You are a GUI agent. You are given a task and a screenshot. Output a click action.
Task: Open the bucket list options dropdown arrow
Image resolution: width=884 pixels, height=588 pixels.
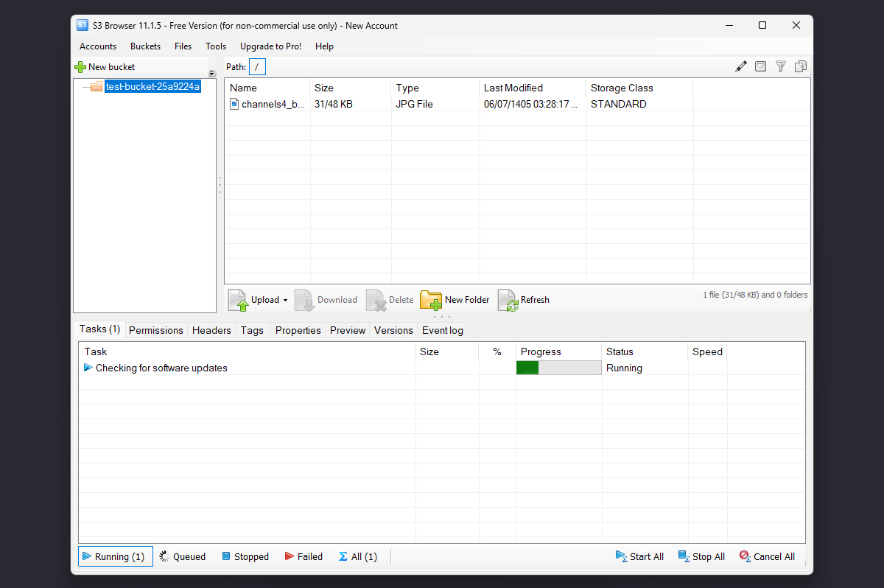212,74
